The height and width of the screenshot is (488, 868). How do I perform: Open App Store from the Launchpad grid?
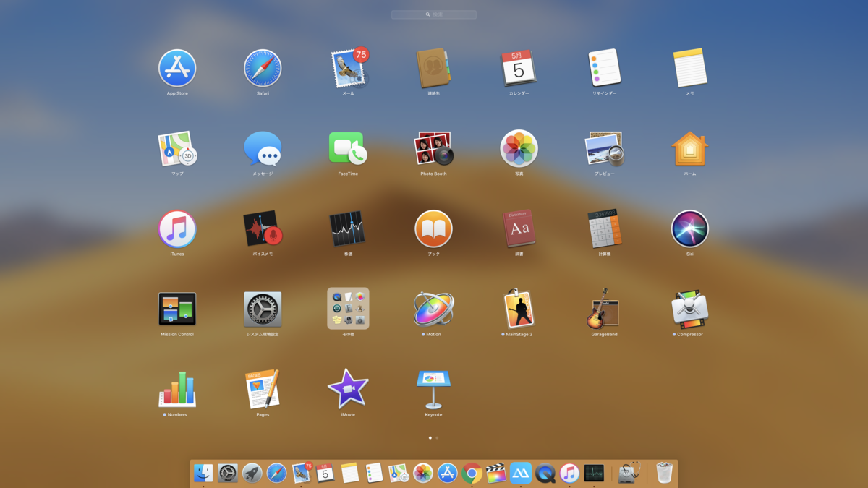click(177, 68)
